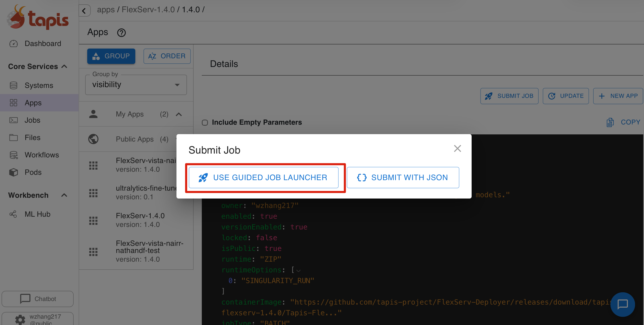Click the Dashboard gauge icon
Screen dimensions: 644x325
pos(14,44)
